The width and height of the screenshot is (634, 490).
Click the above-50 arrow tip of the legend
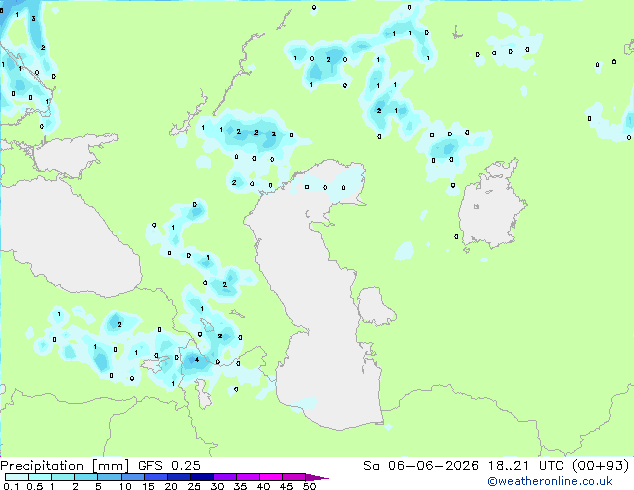(317, 477)
